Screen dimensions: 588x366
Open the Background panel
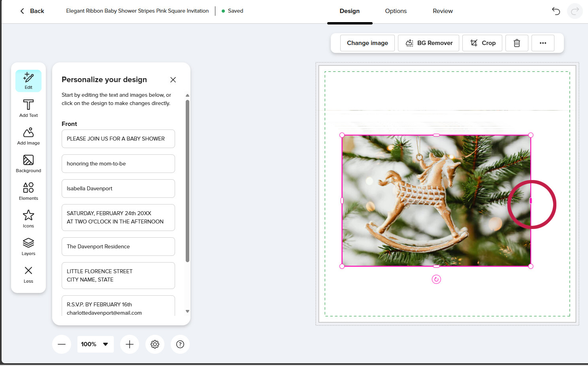(28, 164)
